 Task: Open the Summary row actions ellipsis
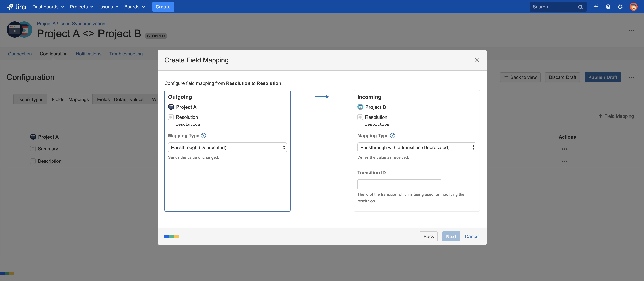(564, 149)
